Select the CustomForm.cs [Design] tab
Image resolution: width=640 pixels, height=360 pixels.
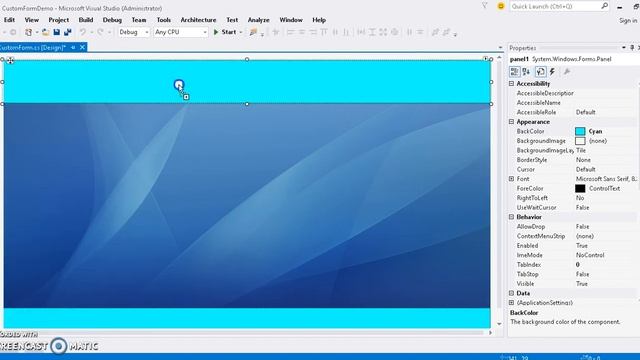coord(33,48)
